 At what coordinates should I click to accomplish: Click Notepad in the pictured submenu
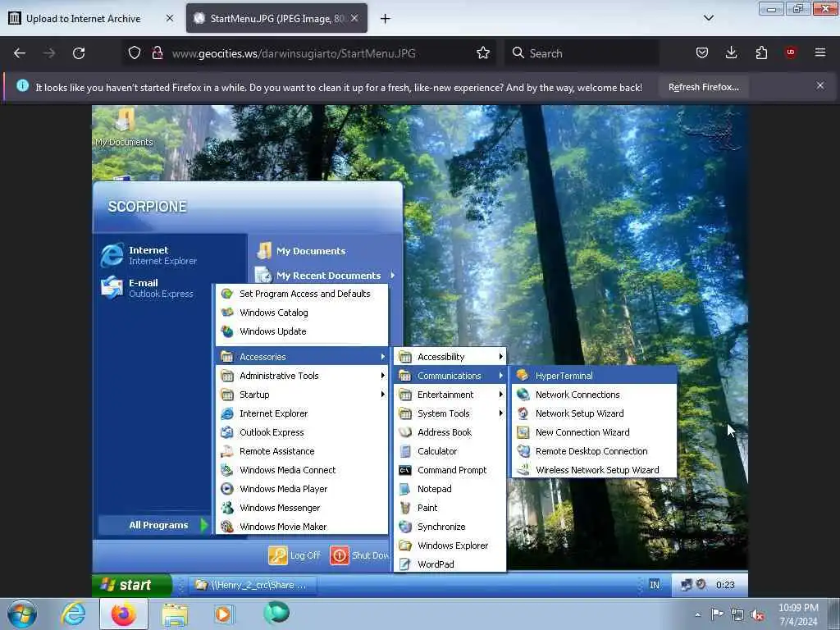(x=450, y=489)
